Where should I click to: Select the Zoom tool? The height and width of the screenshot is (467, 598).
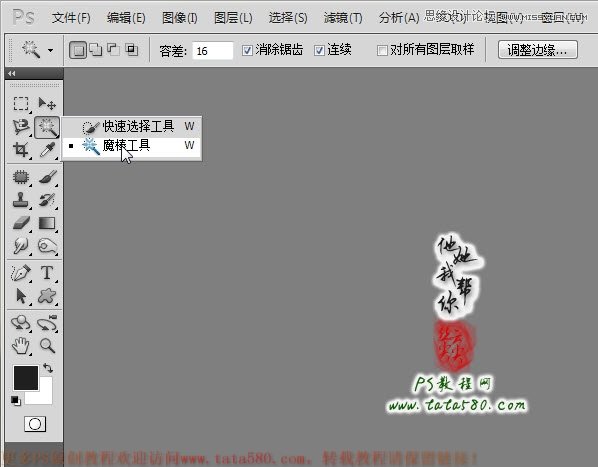(47, 346)
